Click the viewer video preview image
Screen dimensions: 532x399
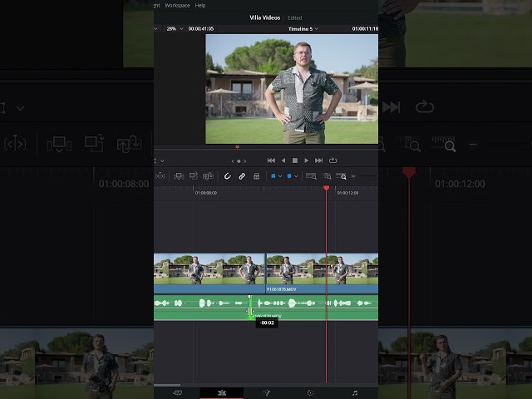coord(292,89)
